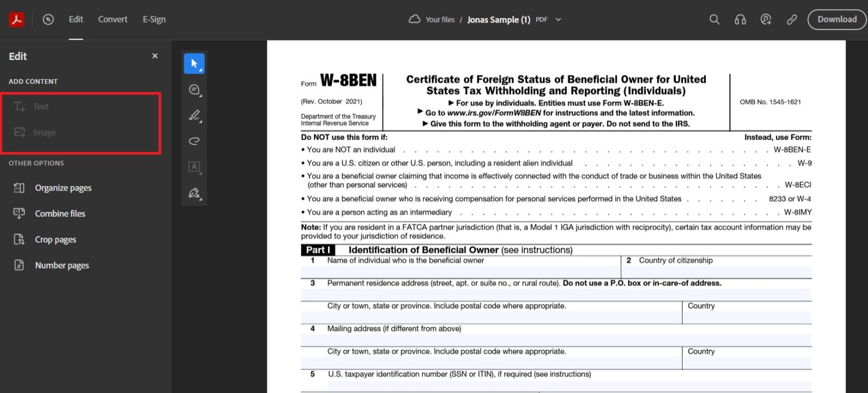Open the add people sharing icon

click(766, 19)
